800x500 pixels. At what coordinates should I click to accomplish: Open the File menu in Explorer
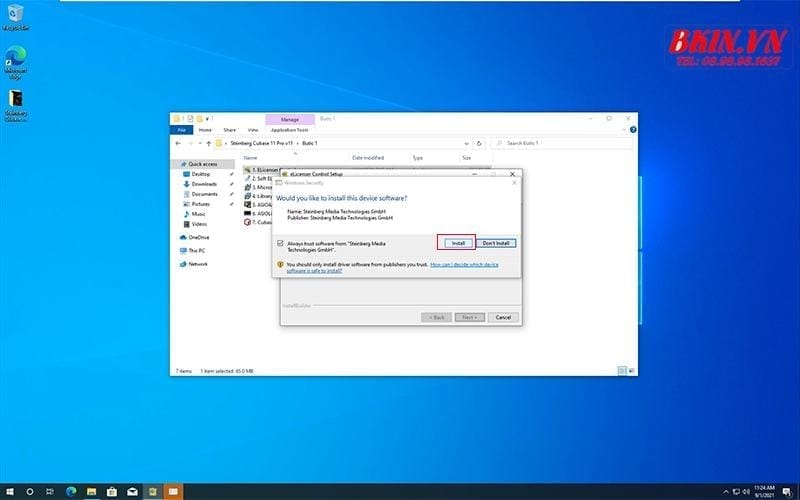(x=182, y=130)
